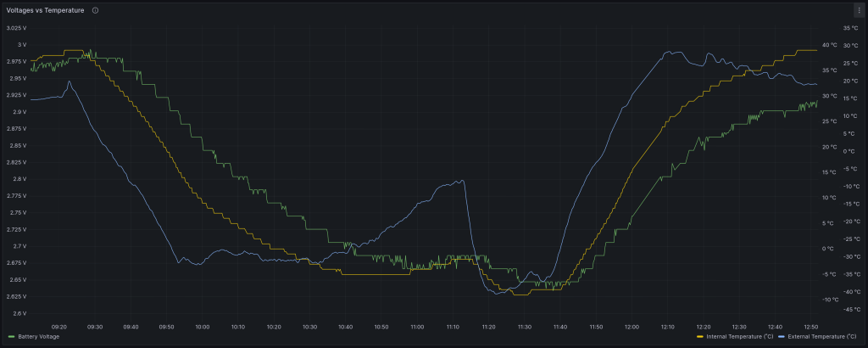This screenshot has width=868, height=348.
Task: Click the 11:30 time axis label
Action: 525,326
